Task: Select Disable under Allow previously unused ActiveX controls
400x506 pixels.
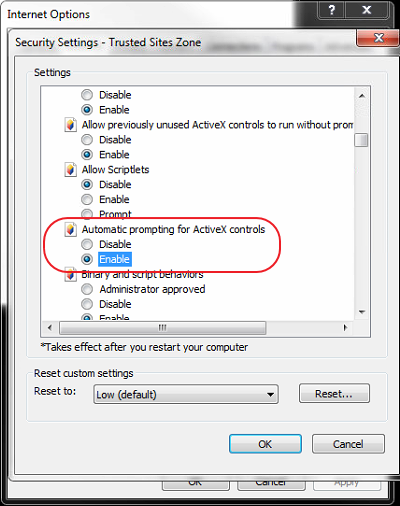Action: click(x=87, y=140)
